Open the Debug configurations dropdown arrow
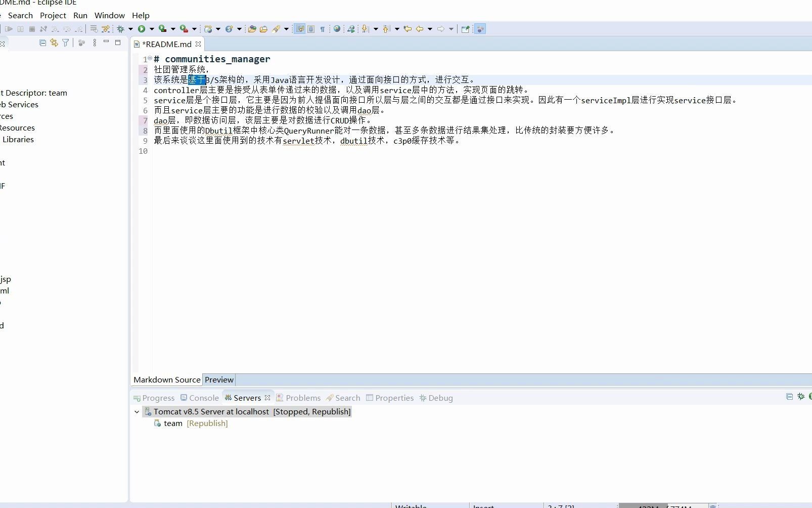 [x=130, y=29]
